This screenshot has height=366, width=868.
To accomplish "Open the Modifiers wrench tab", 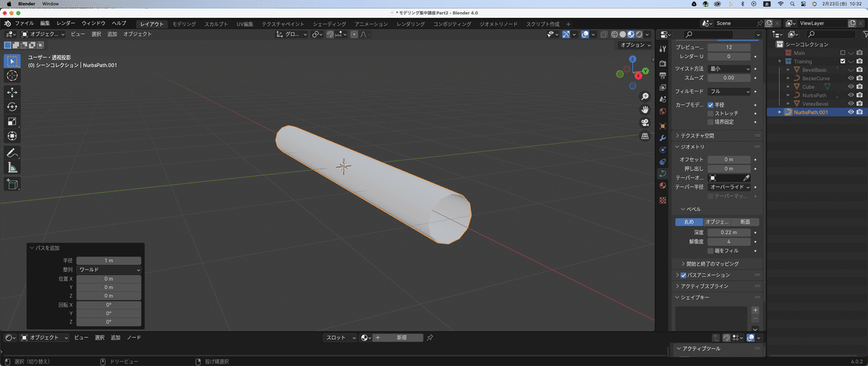I will tap(663, 137).
